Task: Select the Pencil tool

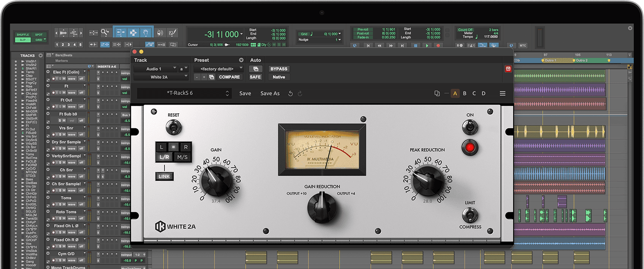Action: [x=173, y=33]
